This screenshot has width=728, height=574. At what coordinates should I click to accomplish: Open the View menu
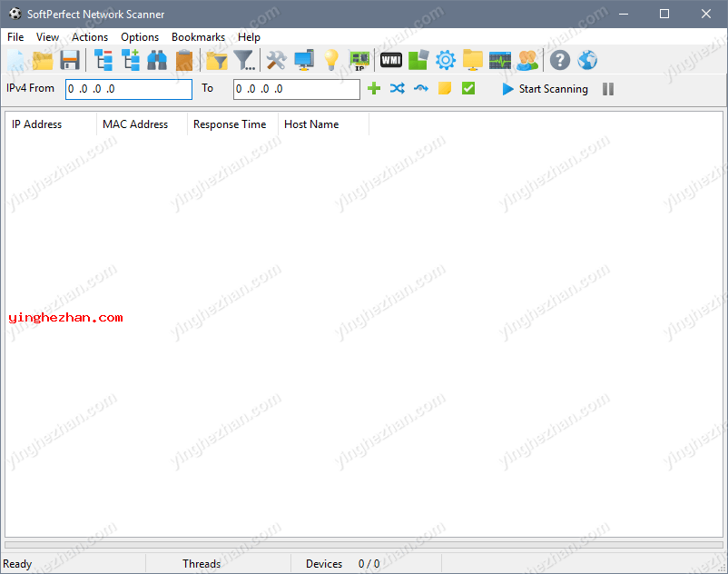point(47,37)
